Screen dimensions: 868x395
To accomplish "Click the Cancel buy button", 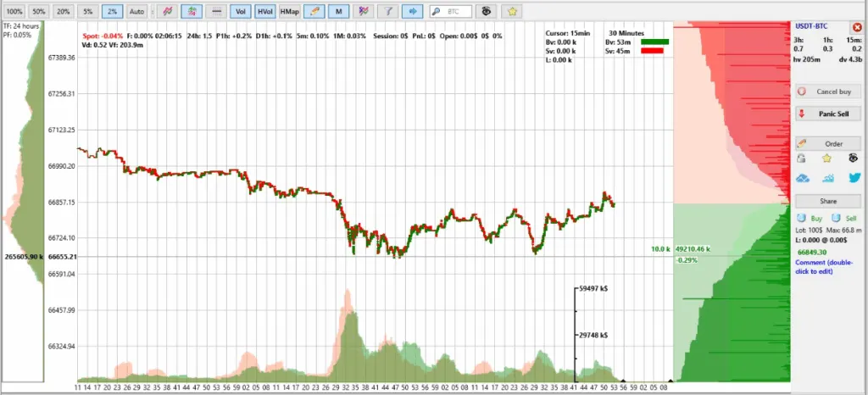I will point(828,92).
